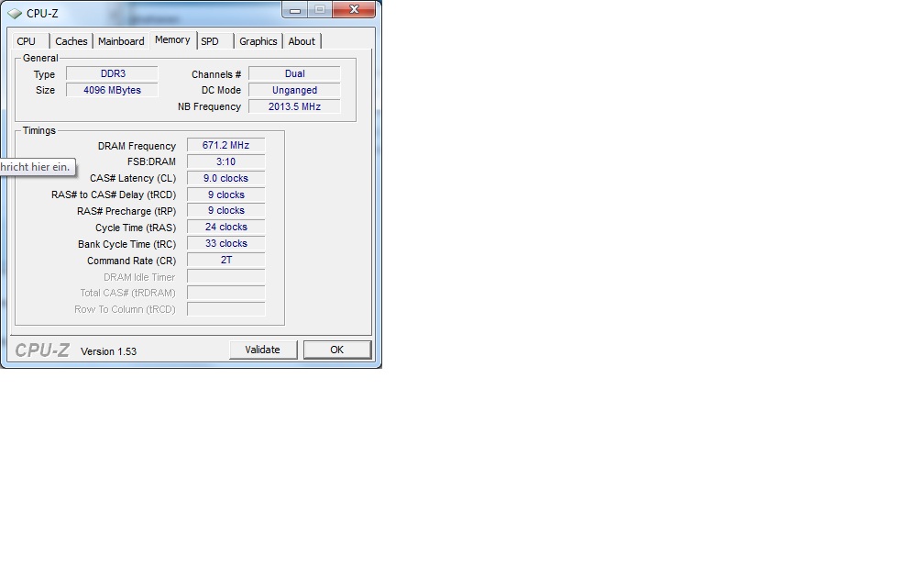Click the FSB:DRAM label
Viewport: 924px width, 578px height.
tap(151, 161)
